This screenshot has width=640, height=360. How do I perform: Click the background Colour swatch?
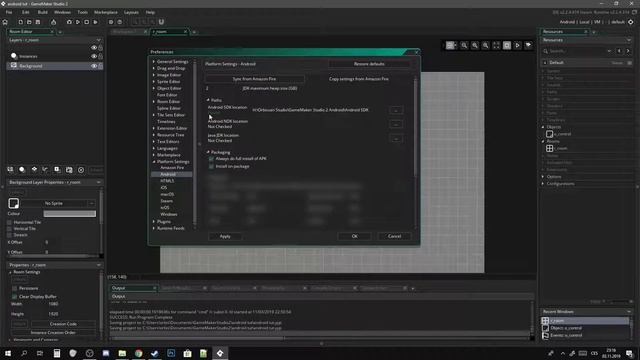click(70, 214)
